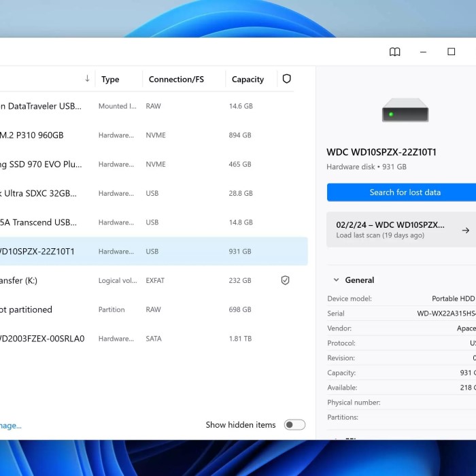
Task: Click the shield checkmark on the Transfer (K:) row
Action: pos(285,280)
